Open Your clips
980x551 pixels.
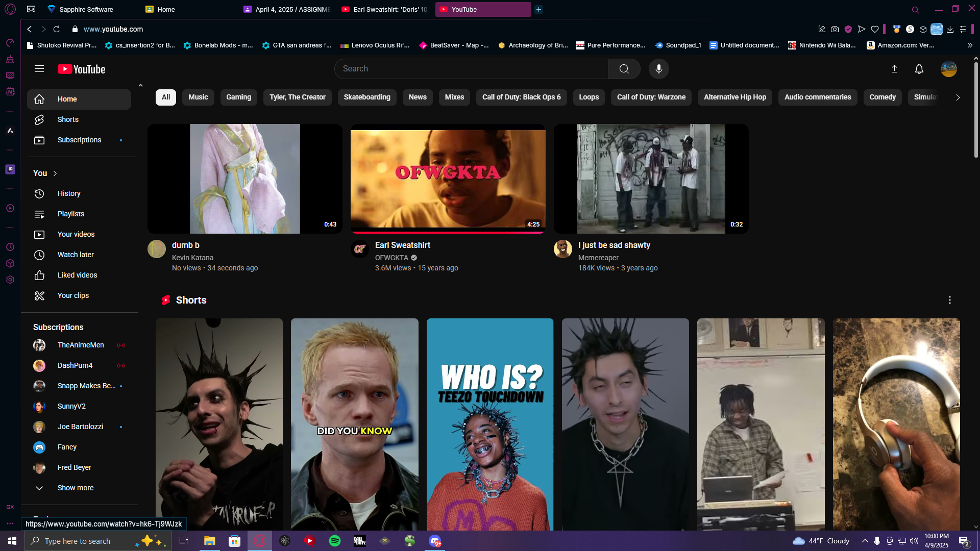coord(79,295)
